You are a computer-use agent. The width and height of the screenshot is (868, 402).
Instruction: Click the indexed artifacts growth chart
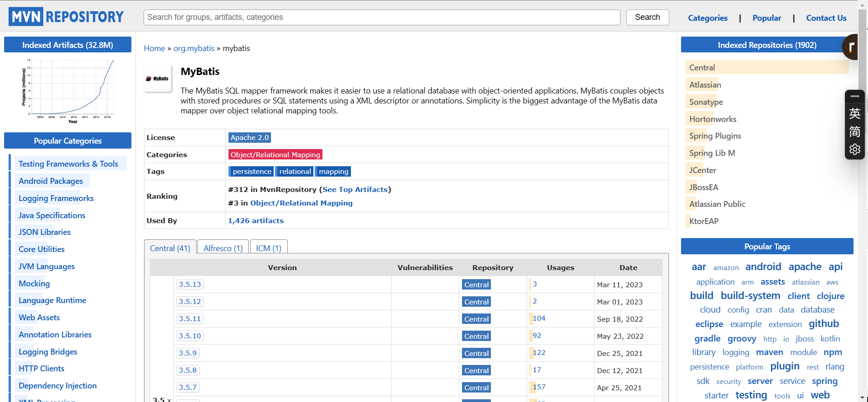click(68, 91)
